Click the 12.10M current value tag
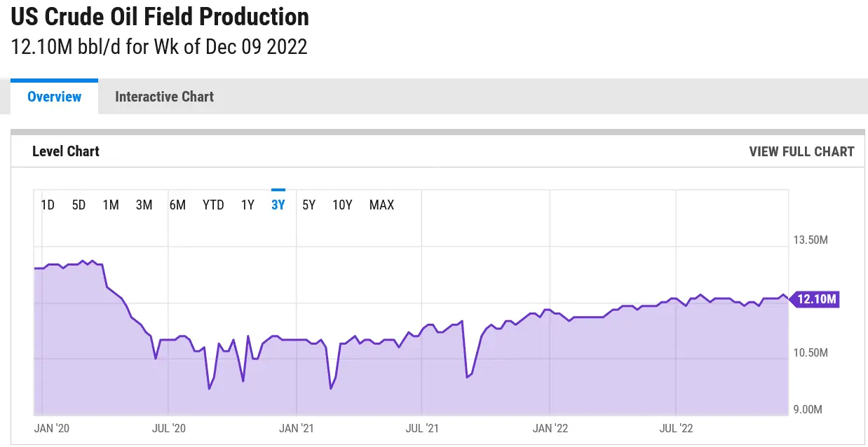This screenshot has width=868, height=447. [x=817, y=299]
